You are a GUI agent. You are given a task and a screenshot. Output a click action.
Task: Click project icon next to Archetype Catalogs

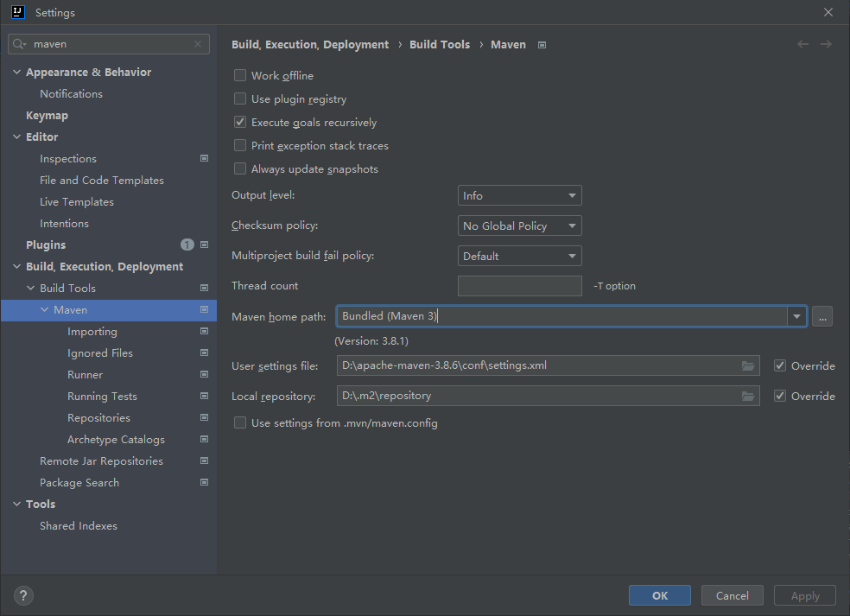205,439
